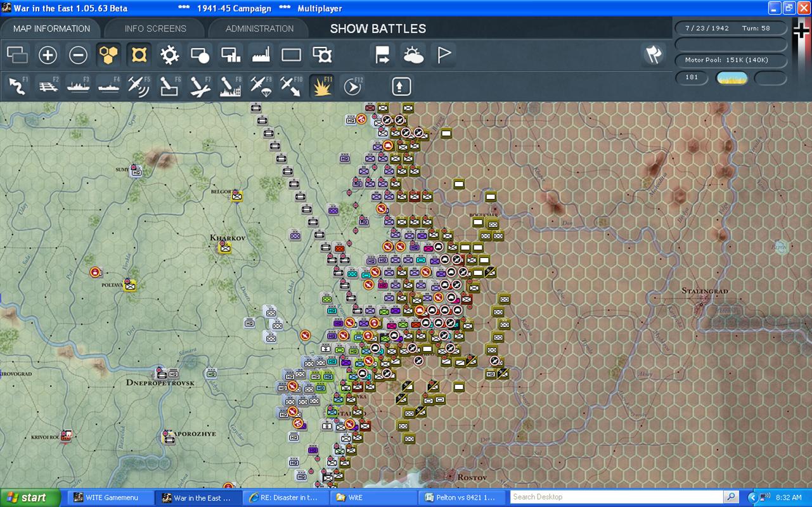The height and width of the screenshot is (507, 812).
Task: Open Pelton vs 8421 taskbar item
Action: tap(463, 497)
